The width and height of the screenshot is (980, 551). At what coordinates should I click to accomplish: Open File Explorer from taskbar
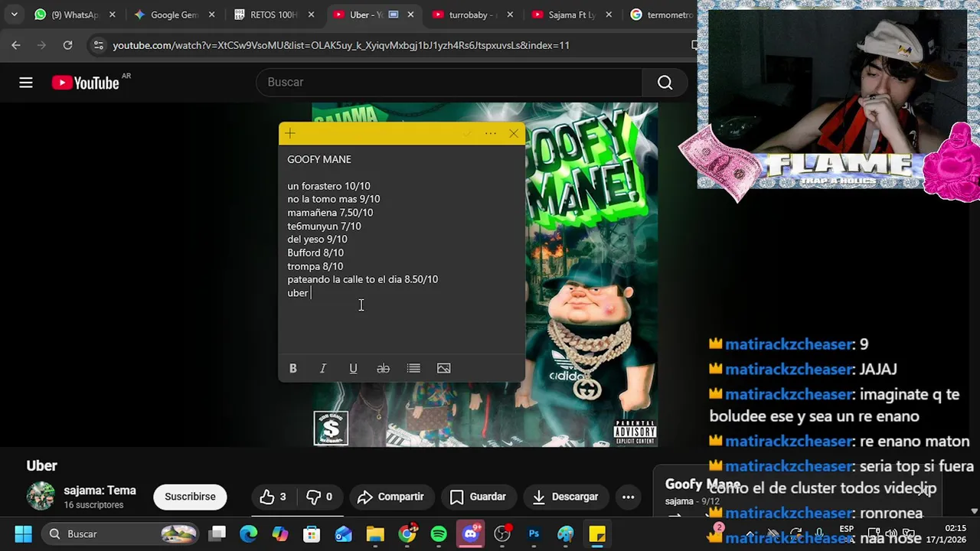click(x=375, y=533)
